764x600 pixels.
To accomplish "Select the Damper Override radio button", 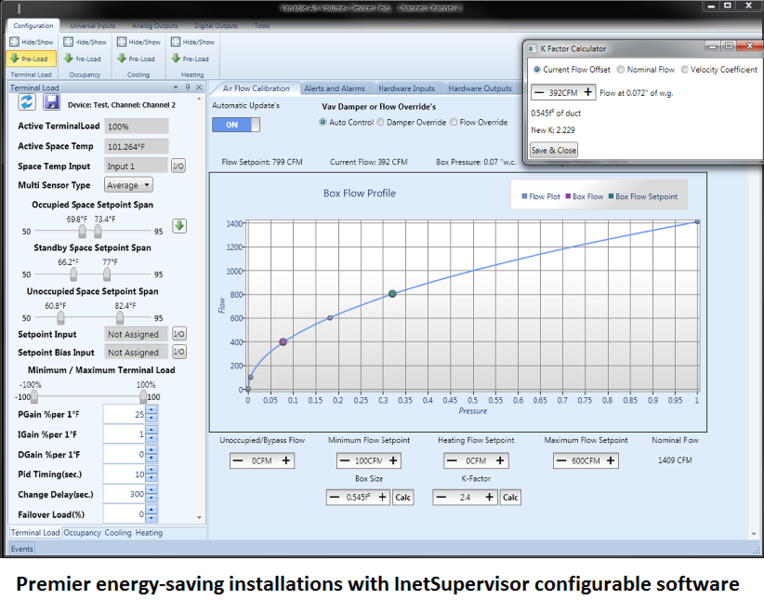I will 381,122.
